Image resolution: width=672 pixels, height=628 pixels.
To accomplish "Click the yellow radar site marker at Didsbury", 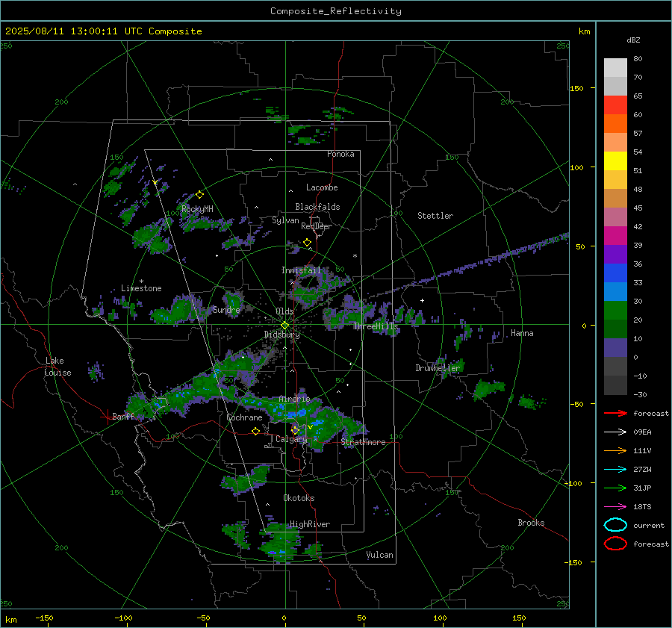I will (x=284, y=326).
